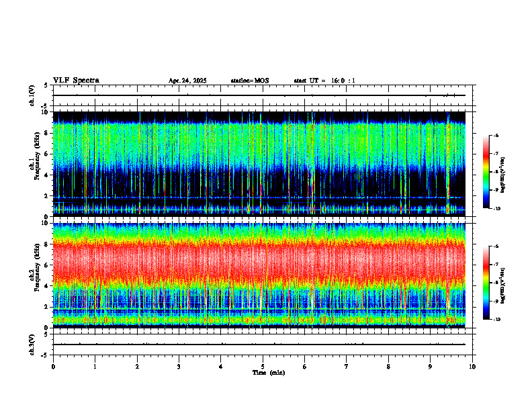The width and height of the screenshot is (532, 411).
Task: Click tick label 0 on the Time axis
Action: tap(53, 367)
